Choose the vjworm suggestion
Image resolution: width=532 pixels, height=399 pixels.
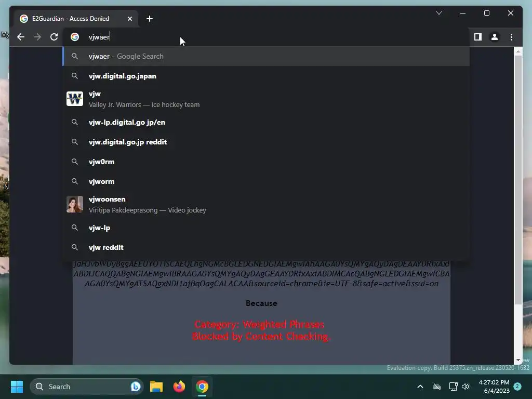[266, 181]
